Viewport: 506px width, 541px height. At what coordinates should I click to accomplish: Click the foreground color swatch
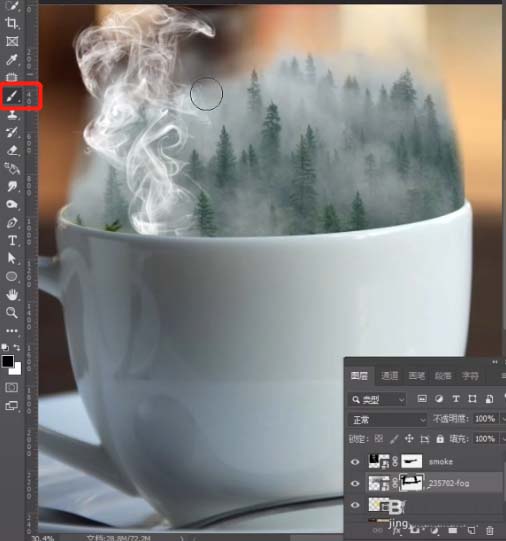pos(8,362)
